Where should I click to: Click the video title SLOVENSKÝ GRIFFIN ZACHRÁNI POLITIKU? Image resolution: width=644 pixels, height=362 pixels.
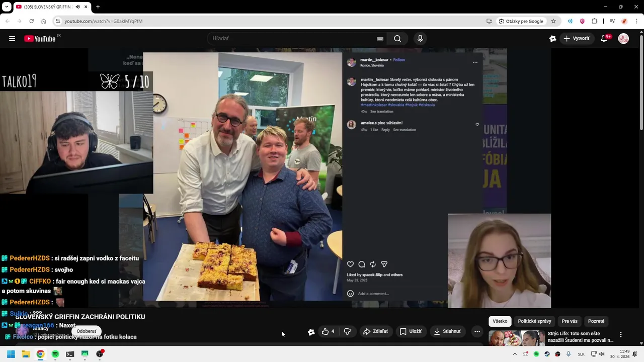pyautogui.click(x=80, y=317)
